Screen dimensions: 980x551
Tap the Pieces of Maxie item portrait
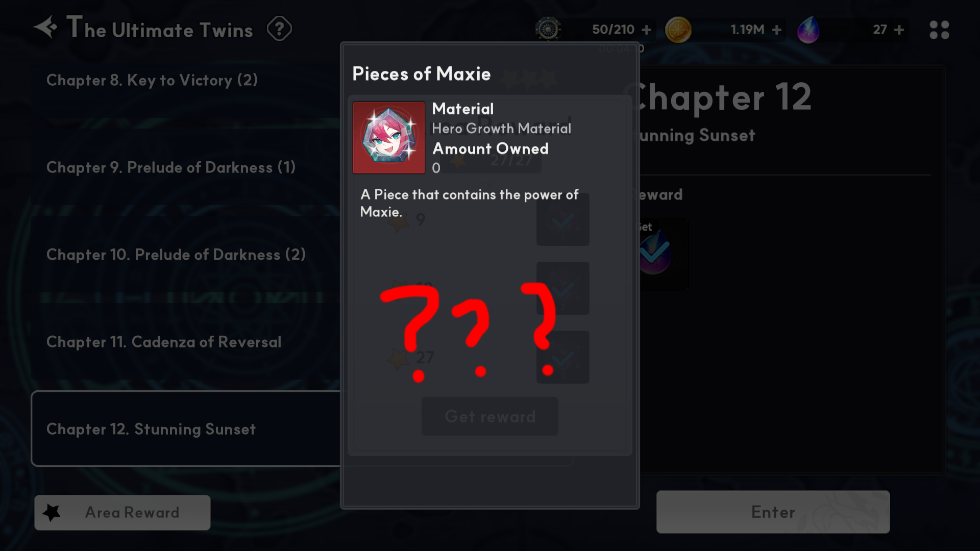(389, 138)
